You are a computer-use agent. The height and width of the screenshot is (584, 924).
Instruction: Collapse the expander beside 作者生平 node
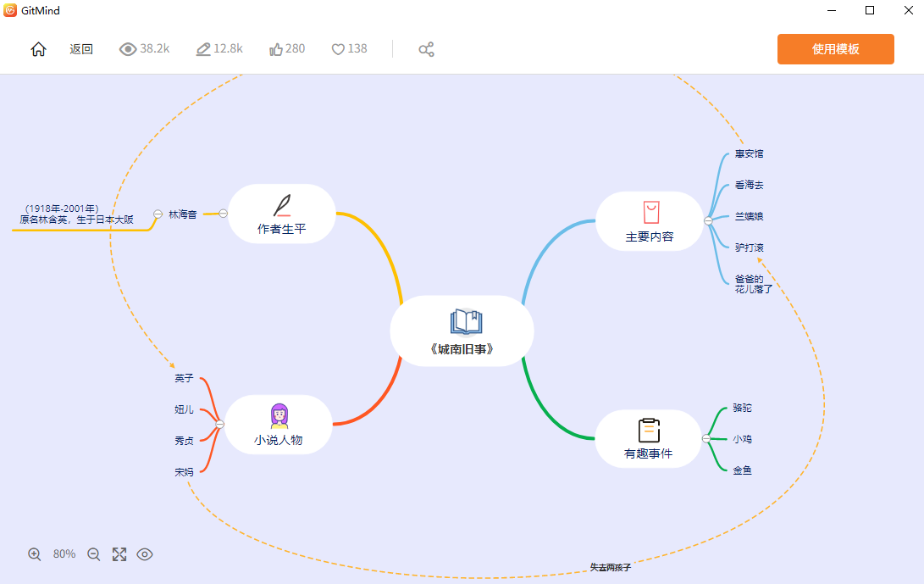(223, 214)
